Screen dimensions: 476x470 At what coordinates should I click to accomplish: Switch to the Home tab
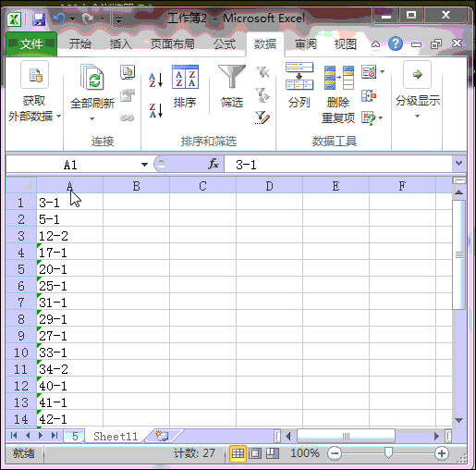pyautogui.click(x=80, y=44)
